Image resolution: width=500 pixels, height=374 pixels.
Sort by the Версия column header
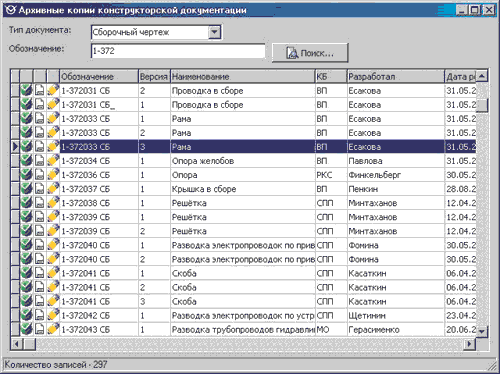click(154, 77)
